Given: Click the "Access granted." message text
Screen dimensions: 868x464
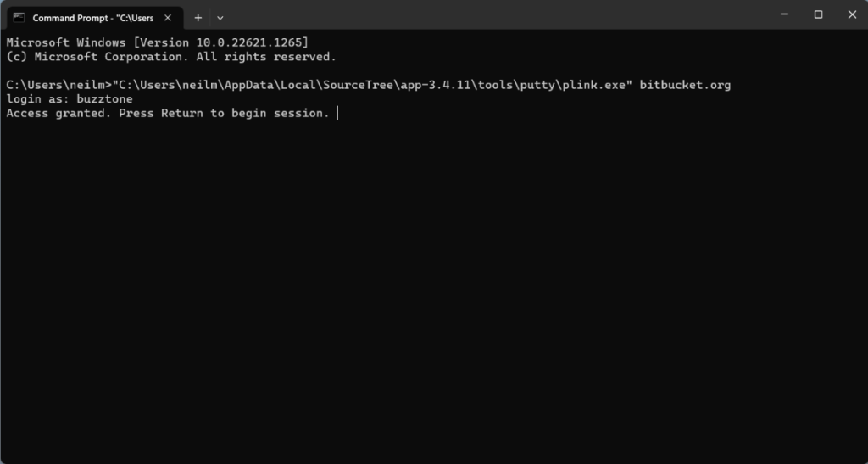Looking at the screenshot, I should pyautogui.click(x=58, y=113).
